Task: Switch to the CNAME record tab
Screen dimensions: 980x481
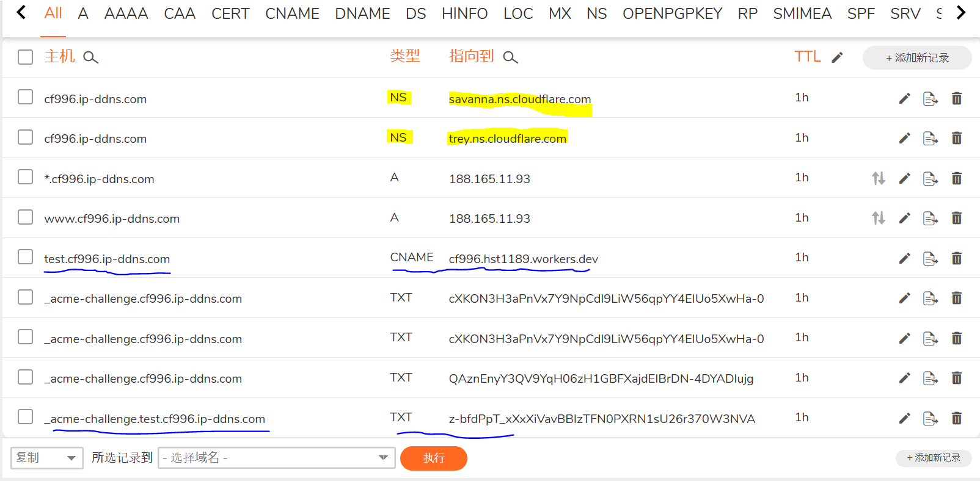Action: (x=292, y=13)
